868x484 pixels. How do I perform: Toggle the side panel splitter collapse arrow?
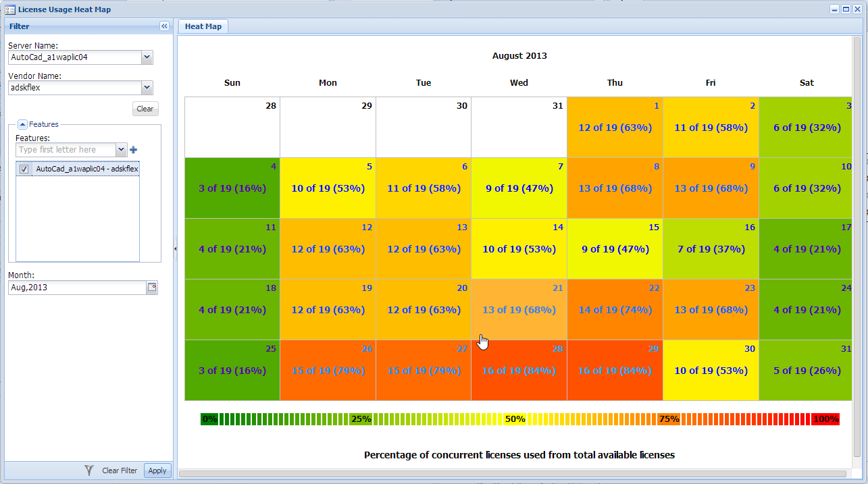tap(175, 249)
